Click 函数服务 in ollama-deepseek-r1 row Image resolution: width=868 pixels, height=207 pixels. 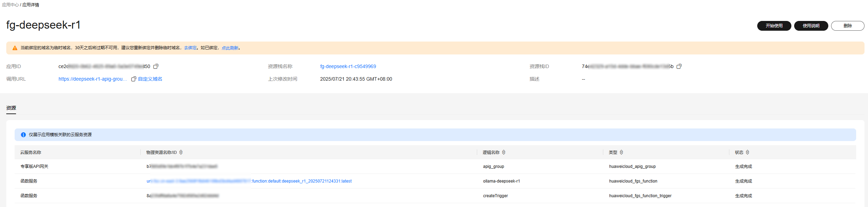coord(29,181)
